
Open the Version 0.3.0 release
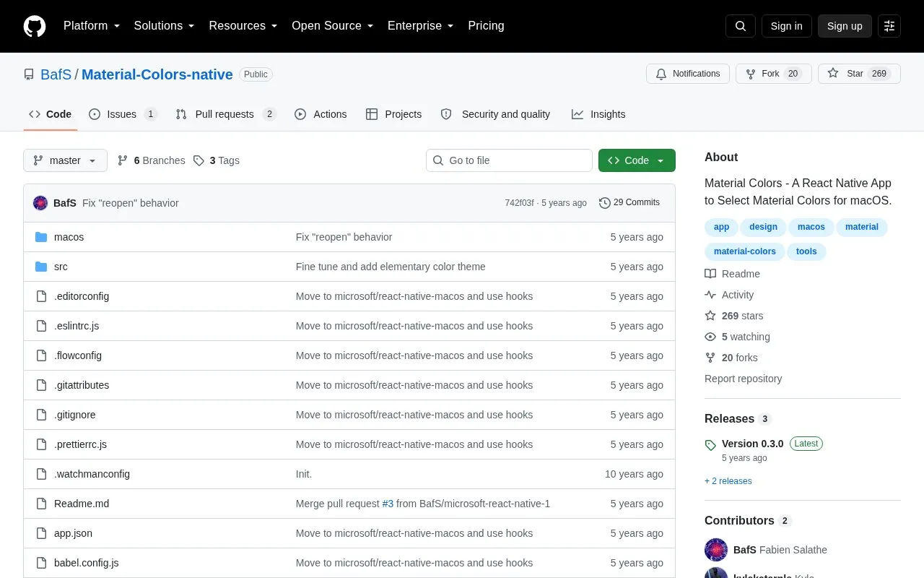pos(752,444)
